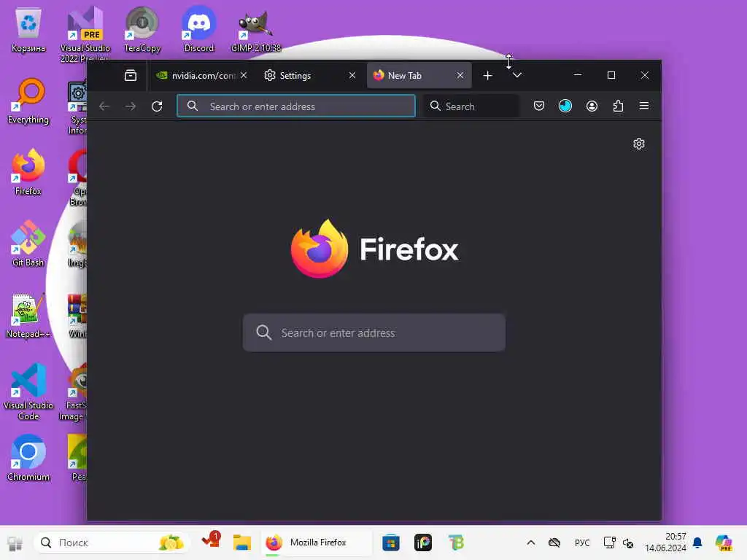
Task: Open the display network tray icon
Action: (x=609, y=542)
